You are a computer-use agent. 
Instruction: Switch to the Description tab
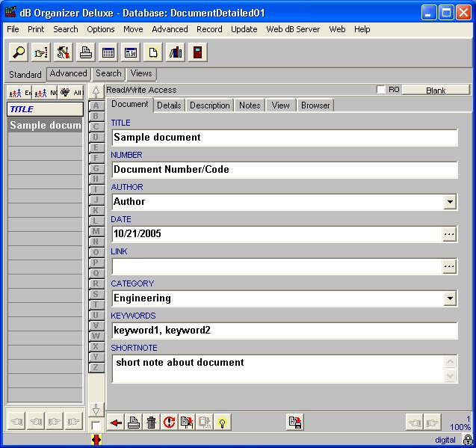point(209,105)
